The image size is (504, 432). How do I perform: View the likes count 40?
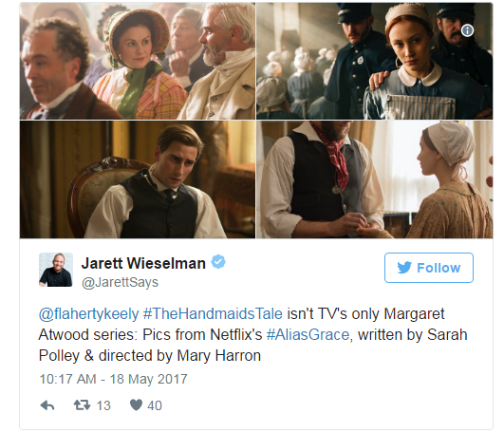point(155,405)
